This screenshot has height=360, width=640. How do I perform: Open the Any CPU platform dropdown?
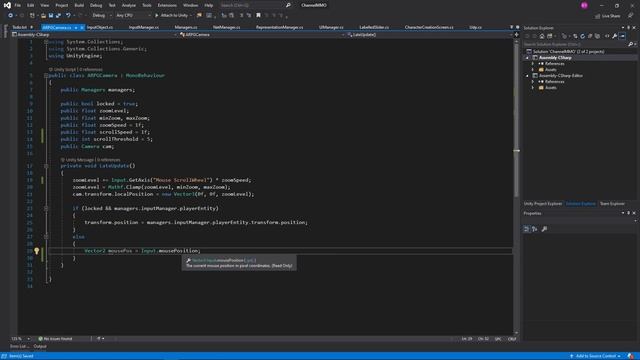point(133,16)
